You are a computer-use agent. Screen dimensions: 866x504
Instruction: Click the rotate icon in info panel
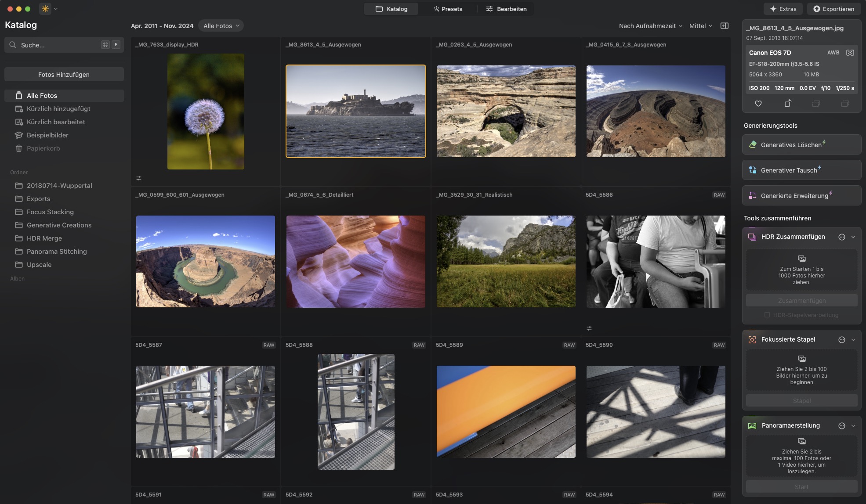788,104
